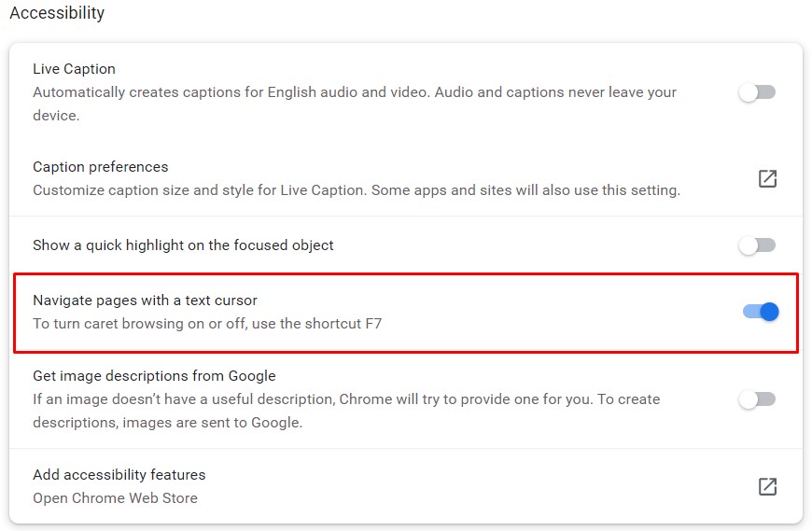The width and height of the screenshot is (812, 531).
Task: Open Chrome Web Store text link
Action: click(115, 498)
